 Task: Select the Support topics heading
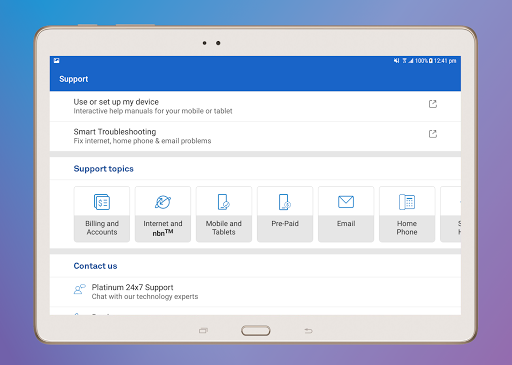point(103,169)
